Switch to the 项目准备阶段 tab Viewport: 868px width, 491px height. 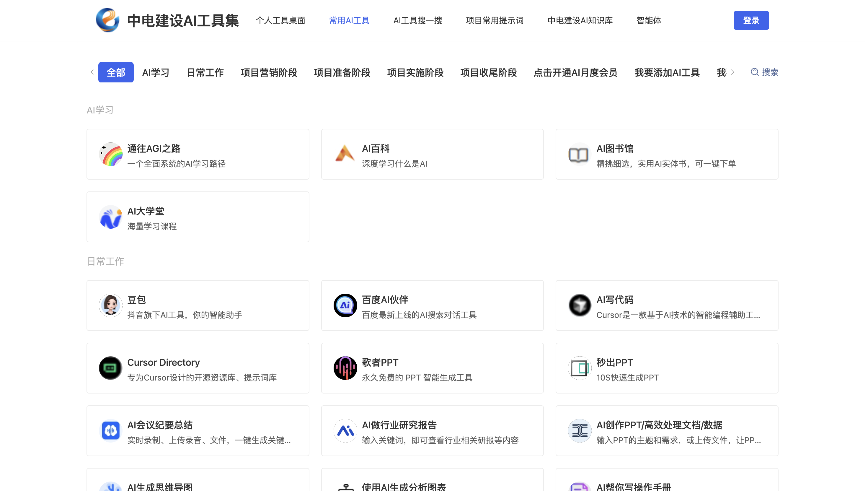343,73
